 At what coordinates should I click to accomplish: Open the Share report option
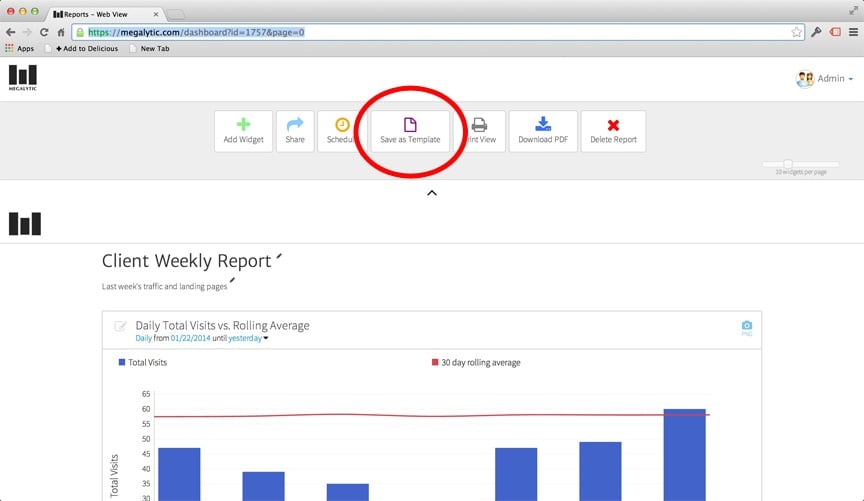[295, 131]
